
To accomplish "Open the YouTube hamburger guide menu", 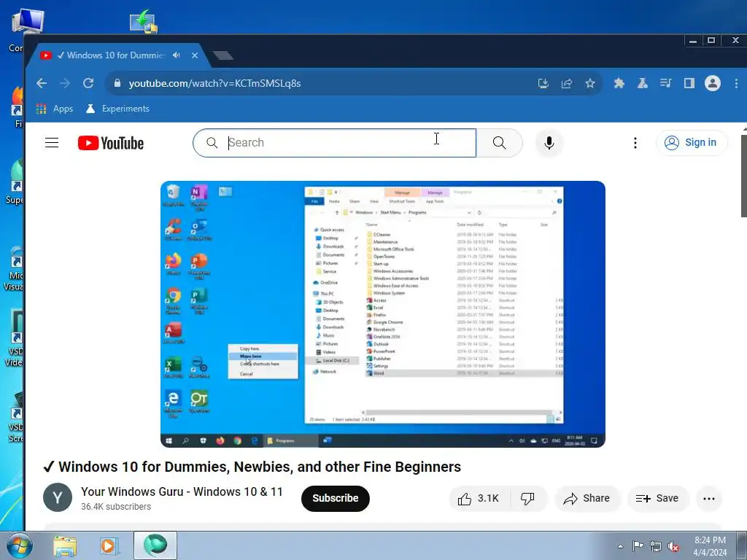I will click(52, 143).
